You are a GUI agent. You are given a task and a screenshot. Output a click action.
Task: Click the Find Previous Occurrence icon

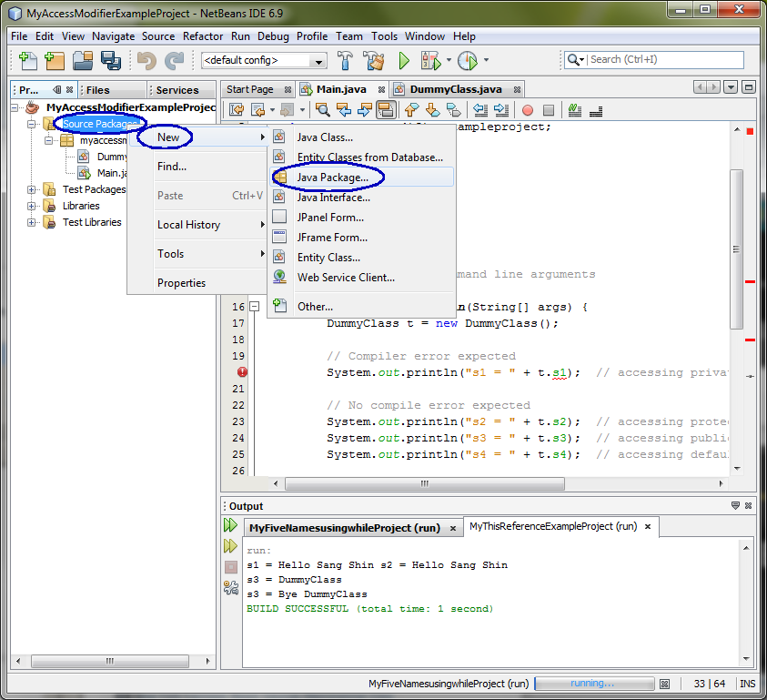pyautogui.click(x=344, y=109)
